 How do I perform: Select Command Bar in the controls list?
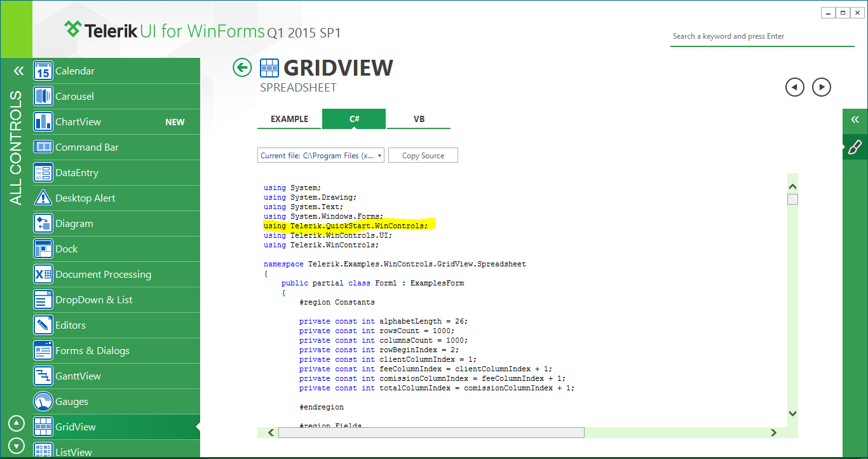87,147
